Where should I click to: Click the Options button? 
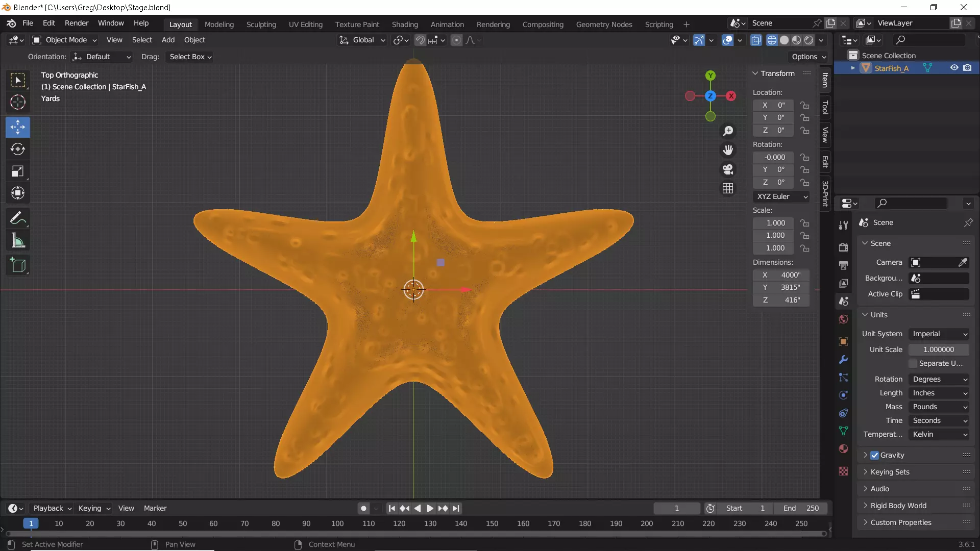809,57
